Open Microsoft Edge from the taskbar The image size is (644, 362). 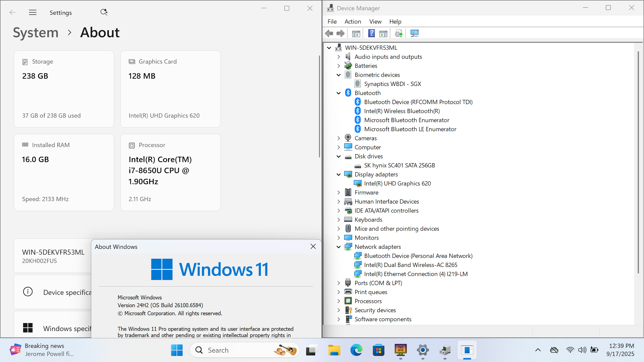coord(356,350)
